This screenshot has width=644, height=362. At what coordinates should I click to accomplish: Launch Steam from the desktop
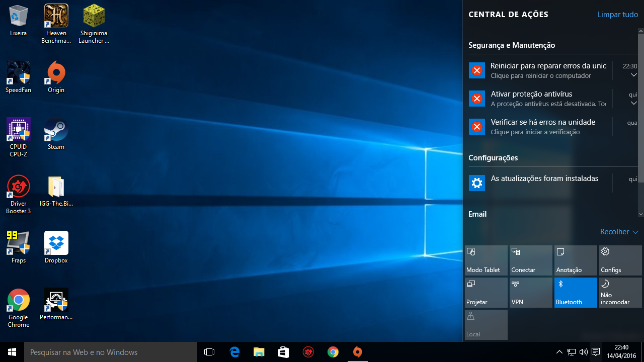(56, 134)
